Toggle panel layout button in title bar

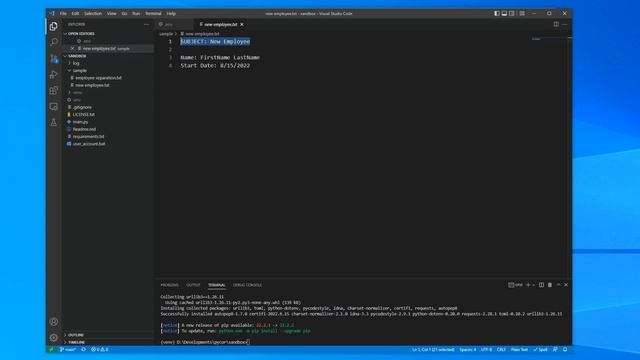tap(504, 13)
